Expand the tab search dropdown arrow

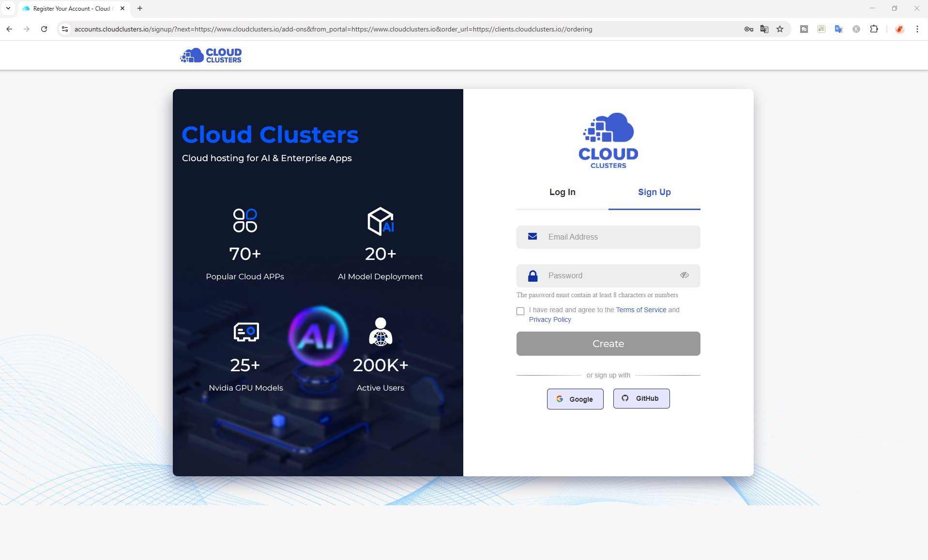[x=8, y=8]
